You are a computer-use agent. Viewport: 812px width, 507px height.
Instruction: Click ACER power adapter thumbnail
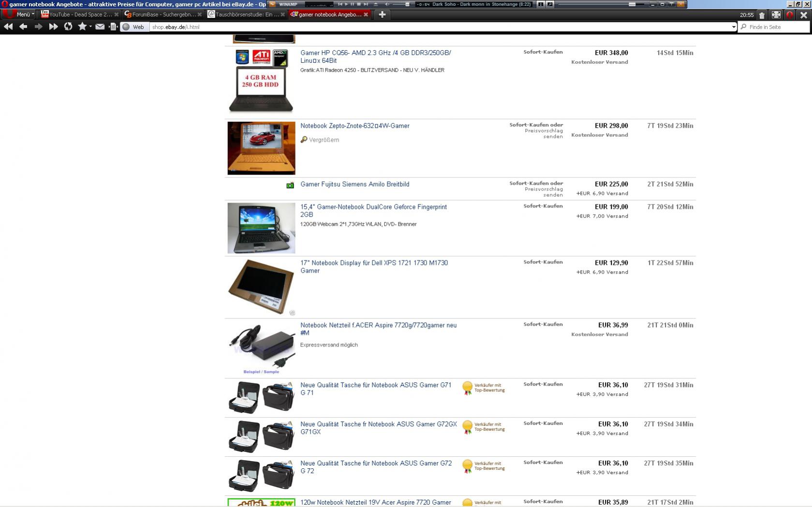tap(261, 348)
